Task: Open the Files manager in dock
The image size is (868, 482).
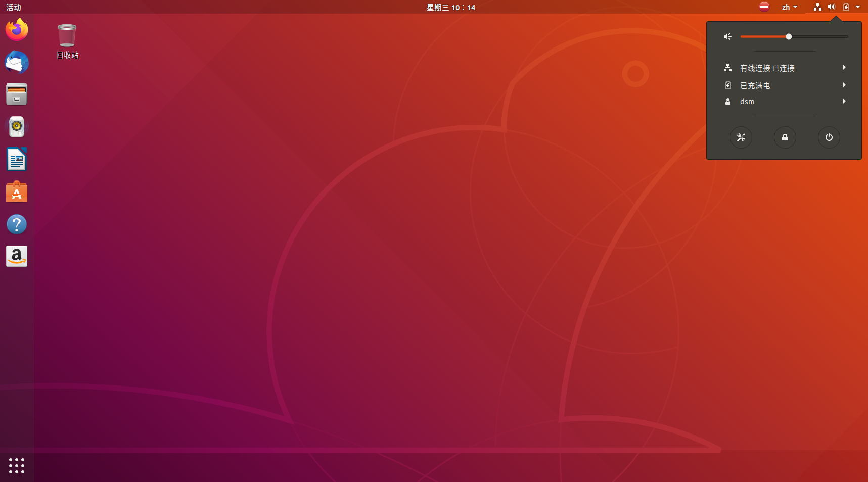Action: click(x=17, y=94)
